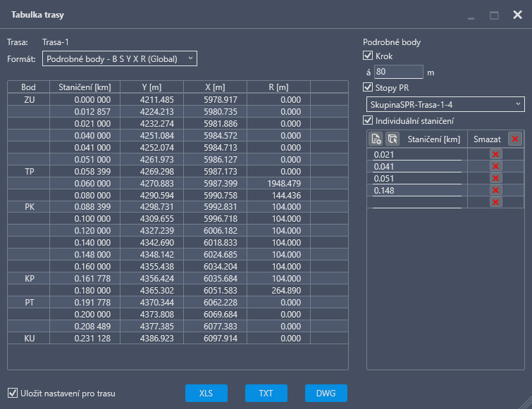The image size is (532, 409).
Task: Toggle Uložit nastavení pro trasu checkbox
Action: (x=13, y=394)
